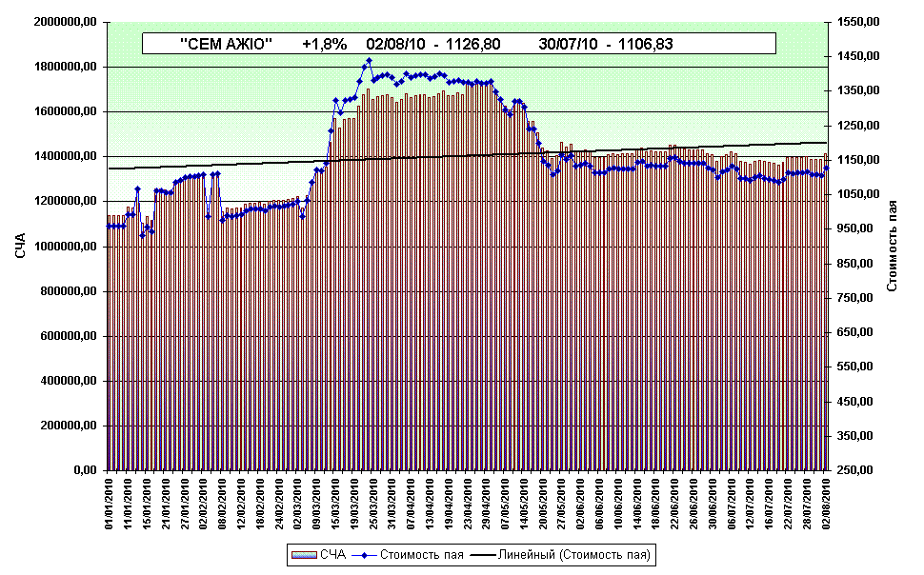This screenshot has height=575, width=924.
Task: Click the spike marker in early blue line
Action: [137, 188]
